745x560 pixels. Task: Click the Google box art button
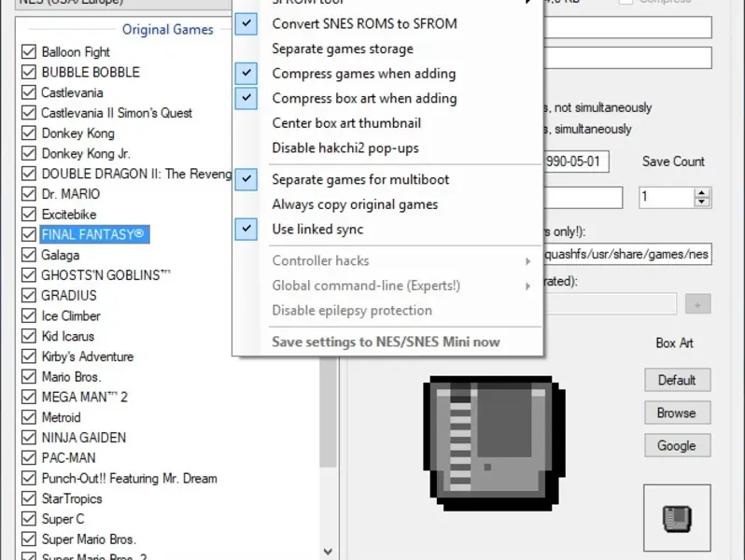677,445
